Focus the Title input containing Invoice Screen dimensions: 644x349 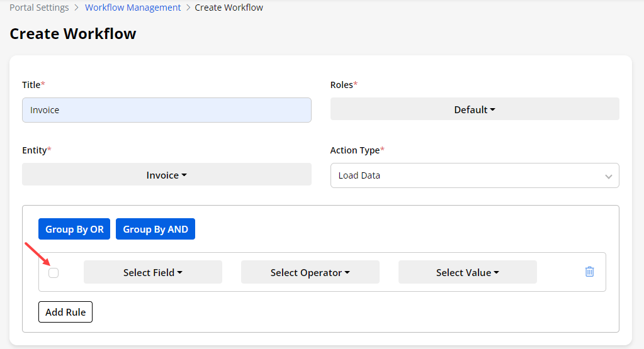(167, 110)
